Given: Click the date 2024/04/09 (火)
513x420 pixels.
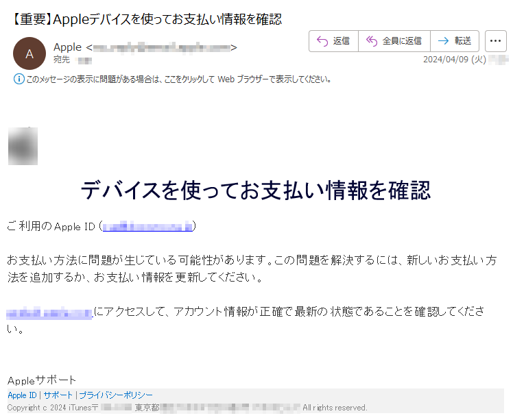Looking at the screenshot, I should tap(455, 60).
